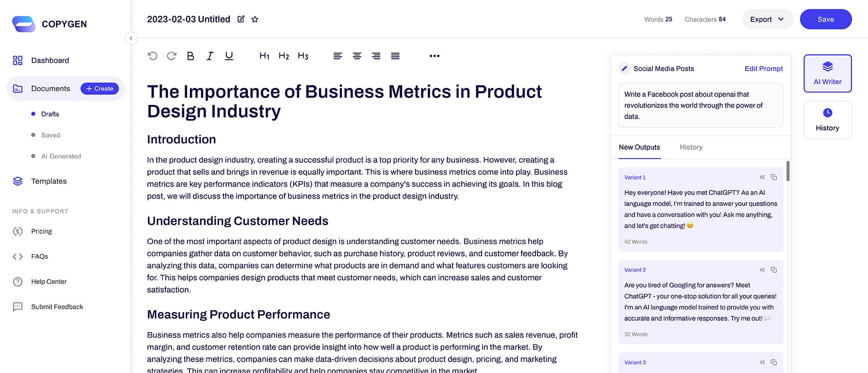
Task: Rename document using the edit icon
Action: click(241, 19)
